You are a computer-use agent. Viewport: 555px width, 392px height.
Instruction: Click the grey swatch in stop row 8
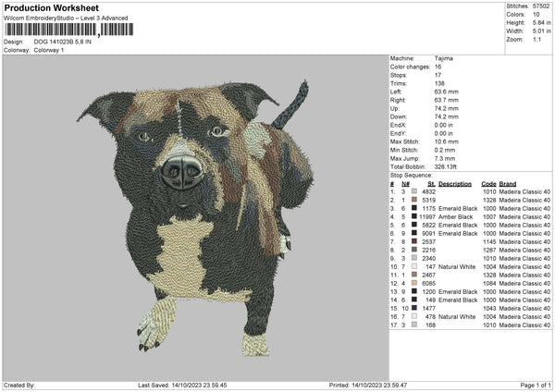click(x=413, y=250)
